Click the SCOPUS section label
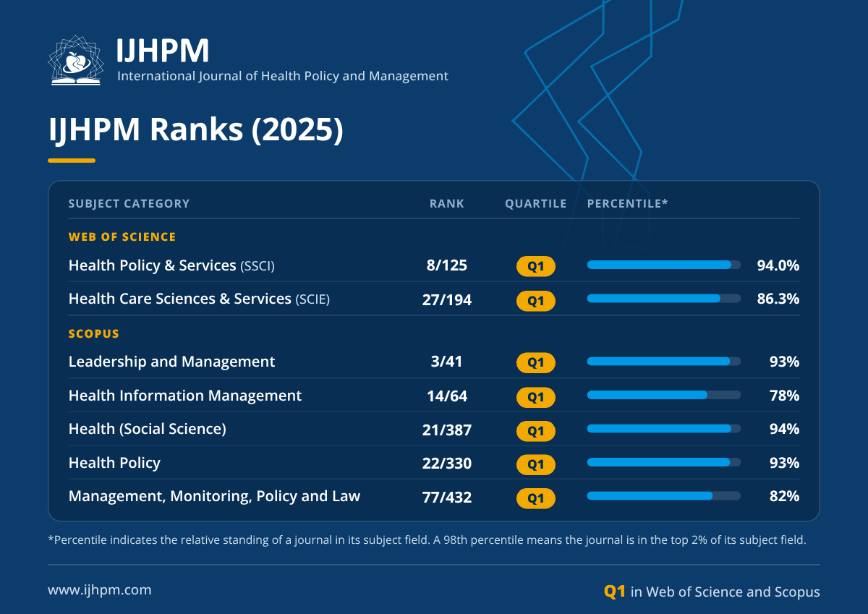 coord(94,334)
